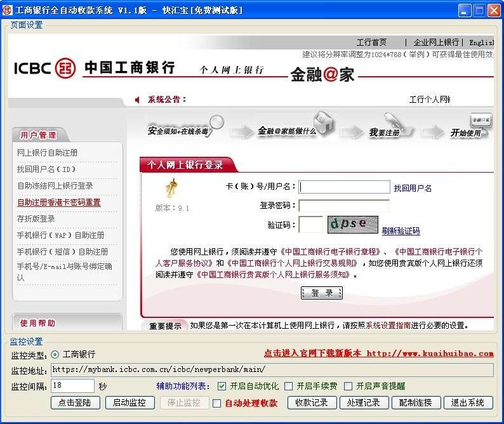Open 《中国工商银行贵宾版个人网上银行服务须知》 link
The image size is (504, 424).
pyautogui.click(x=273, y=275)
